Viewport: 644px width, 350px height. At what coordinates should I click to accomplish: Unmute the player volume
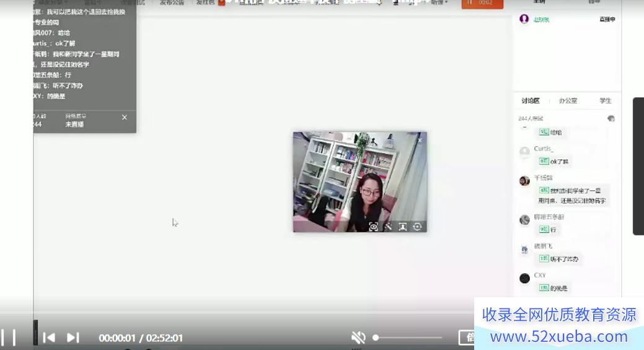tap(358, 338)
